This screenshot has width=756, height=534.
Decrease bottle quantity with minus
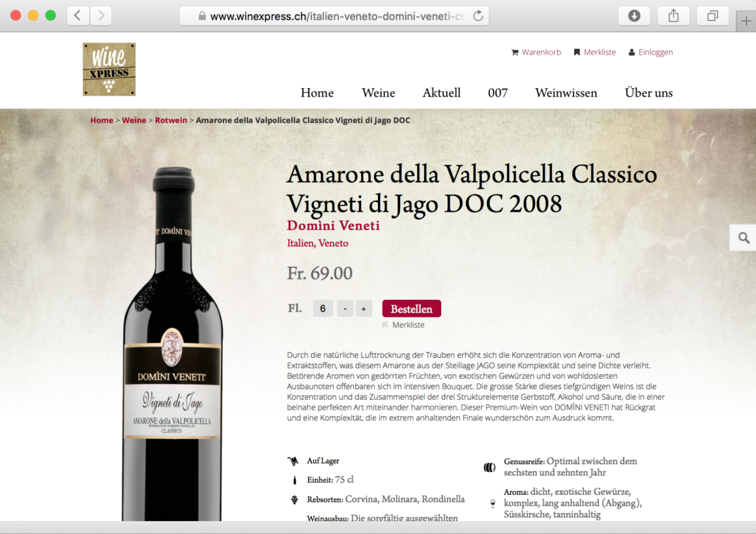[x=345, y=308]
